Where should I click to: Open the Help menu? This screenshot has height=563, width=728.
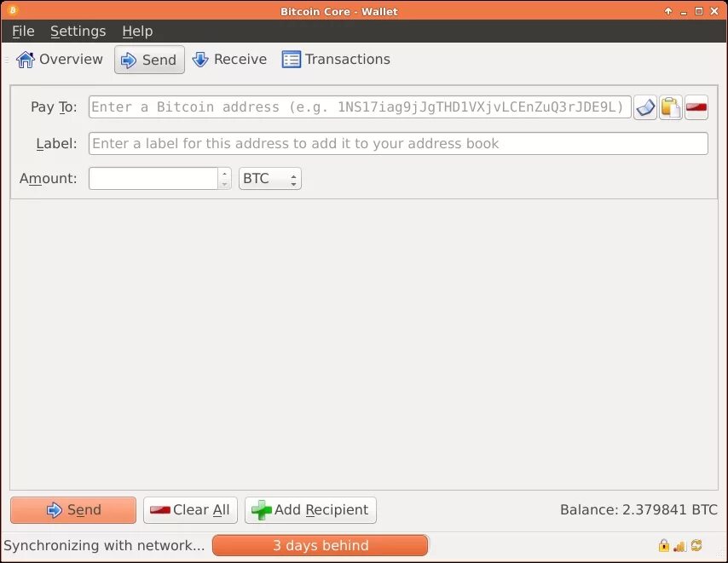pyautogui.click(x=137, y=31)
